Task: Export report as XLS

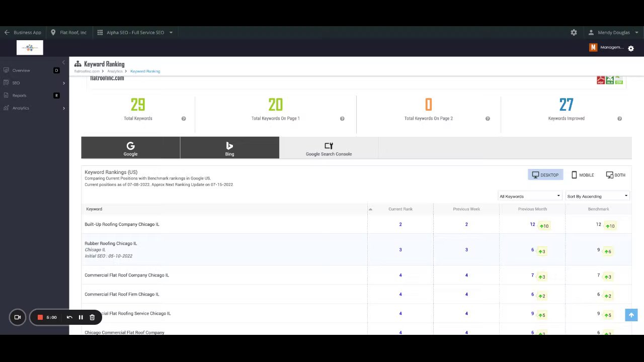Action: [x=610, y=80]
